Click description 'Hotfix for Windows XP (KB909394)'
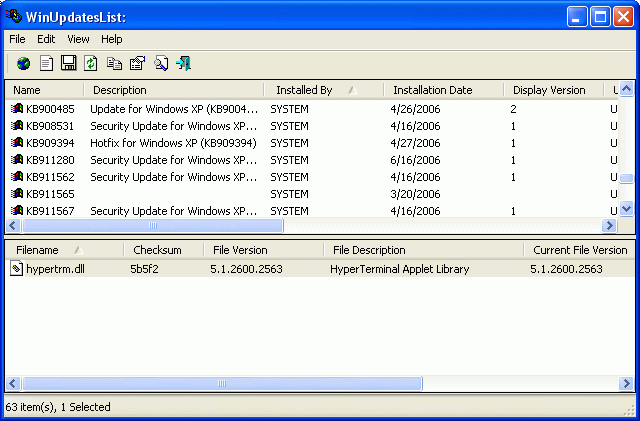The image size is (640, 421). pos(173,143)
